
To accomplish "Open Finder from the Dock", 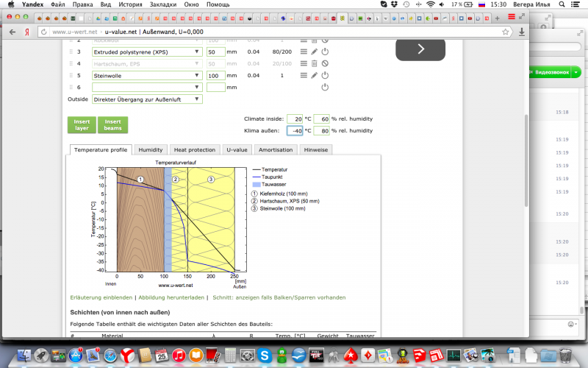I will coord(24,355).
